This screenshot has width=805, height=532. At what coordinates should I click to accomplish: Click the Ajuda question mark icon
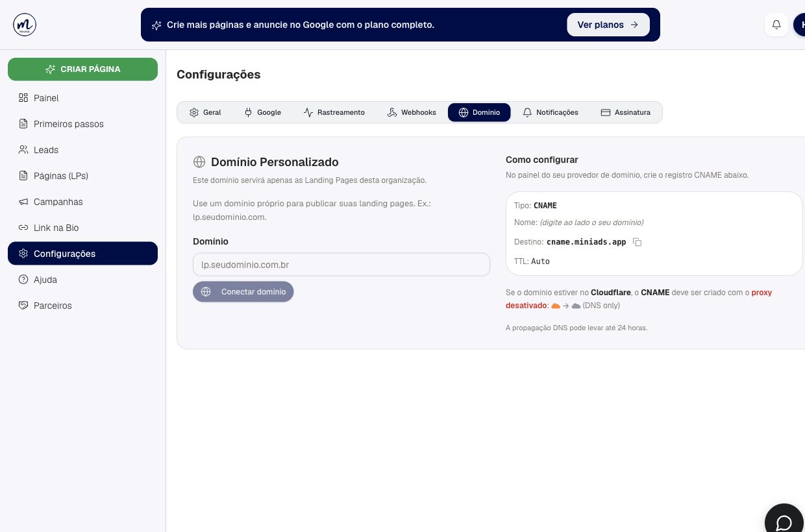point(23,280)
